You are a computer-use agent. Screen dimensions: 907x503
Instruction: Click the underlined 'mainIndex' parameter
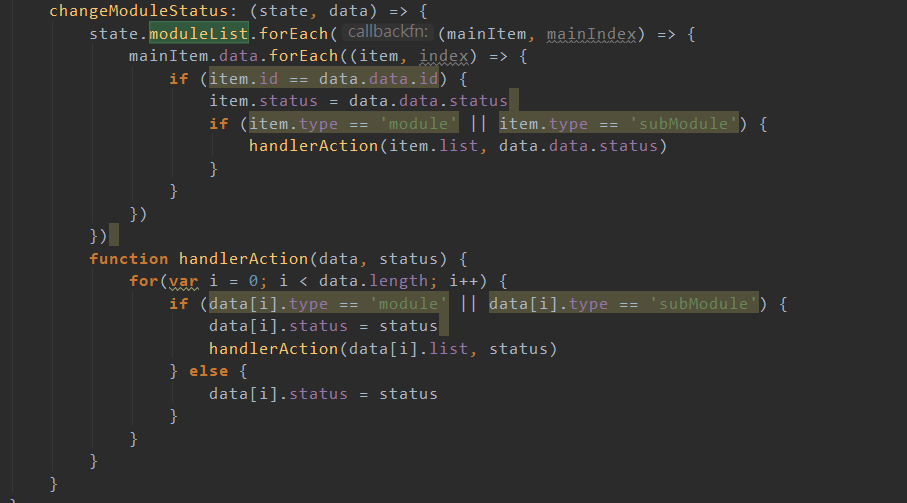tap(591, 34)
